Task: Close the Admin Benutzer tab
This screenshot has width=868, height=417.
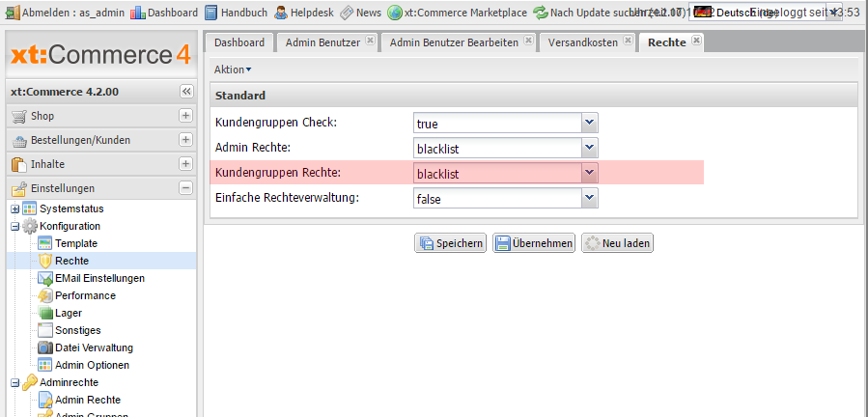Action: pyautogui.click(x=370, y=40)
